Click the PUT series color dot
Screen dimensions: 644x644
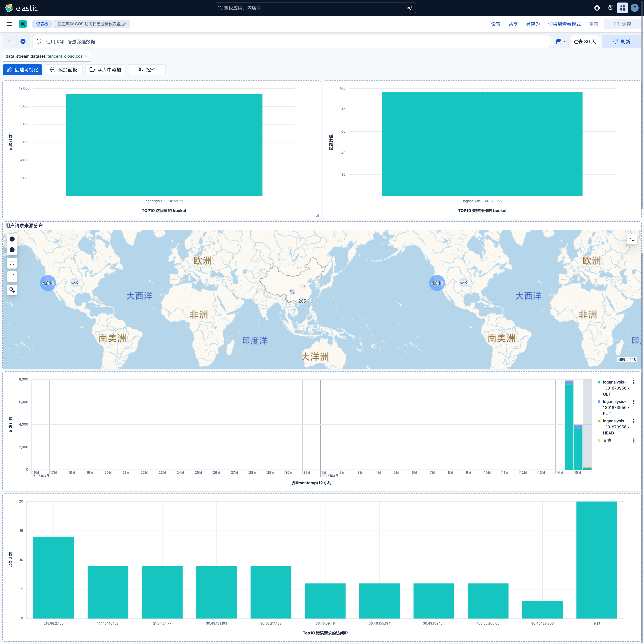[599, 402]
